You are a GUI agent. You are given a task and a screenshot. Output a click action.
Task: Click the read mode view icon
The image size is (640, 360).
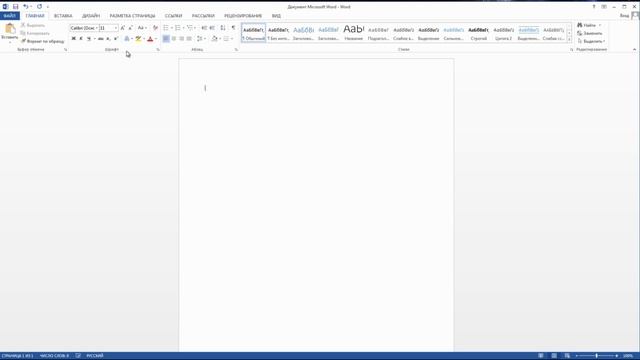[541, 356]
